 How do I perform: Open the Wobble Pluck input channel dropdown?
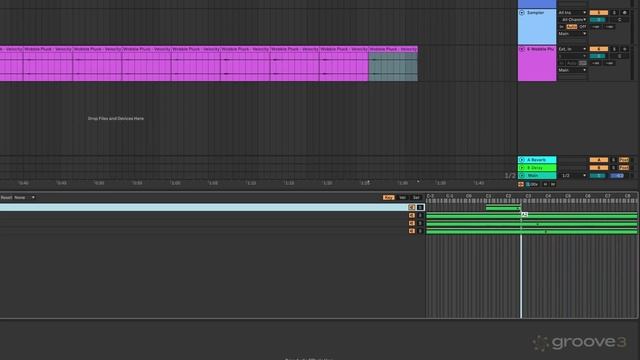[x=572, y=56]
